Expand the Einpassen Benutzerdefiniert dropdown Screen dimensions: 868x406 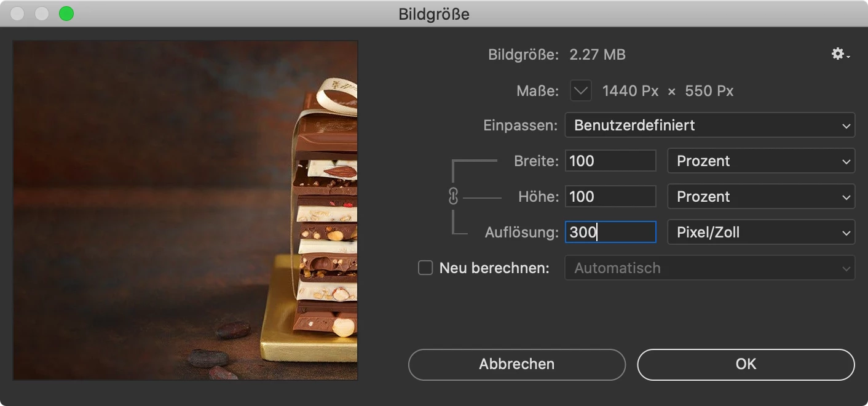click(709, 125)
